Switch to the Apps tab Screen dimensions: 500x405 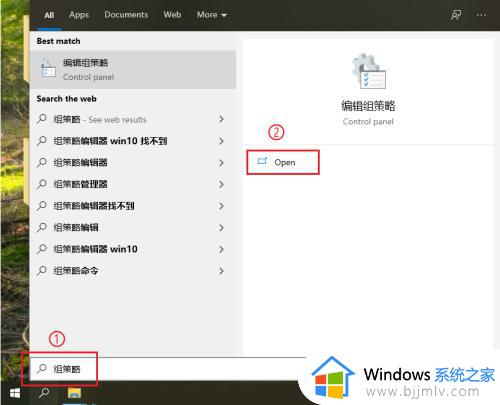[x=79, y=15]
